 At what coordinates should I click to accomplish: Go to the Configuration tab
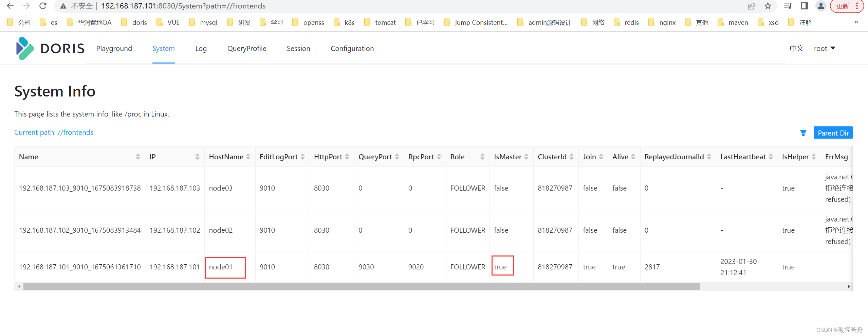(352, 49)
